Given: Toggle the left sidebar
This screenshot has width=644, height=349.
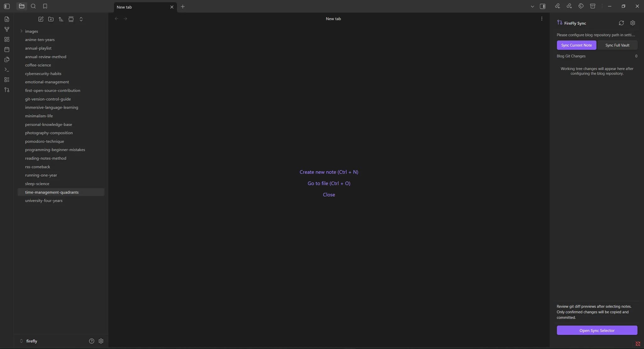Looking at the screenshot, I should click(x=7, y=6).
